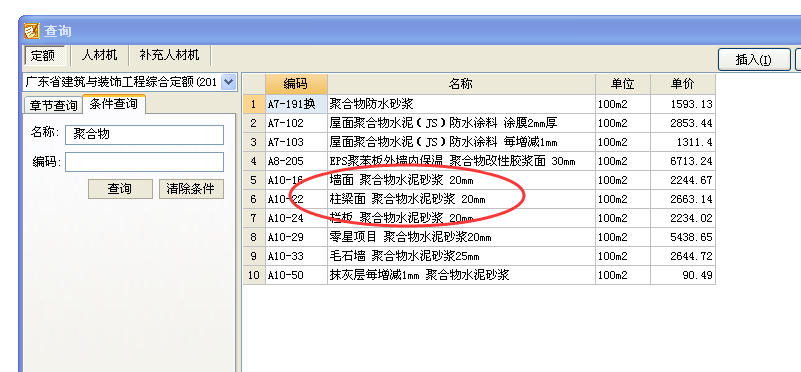Click 抹灰层每增减1mm 聚合物水泥砂浆 cell
Image resolution: width=801 pixels, height=372 pixels.
[461, 275]
